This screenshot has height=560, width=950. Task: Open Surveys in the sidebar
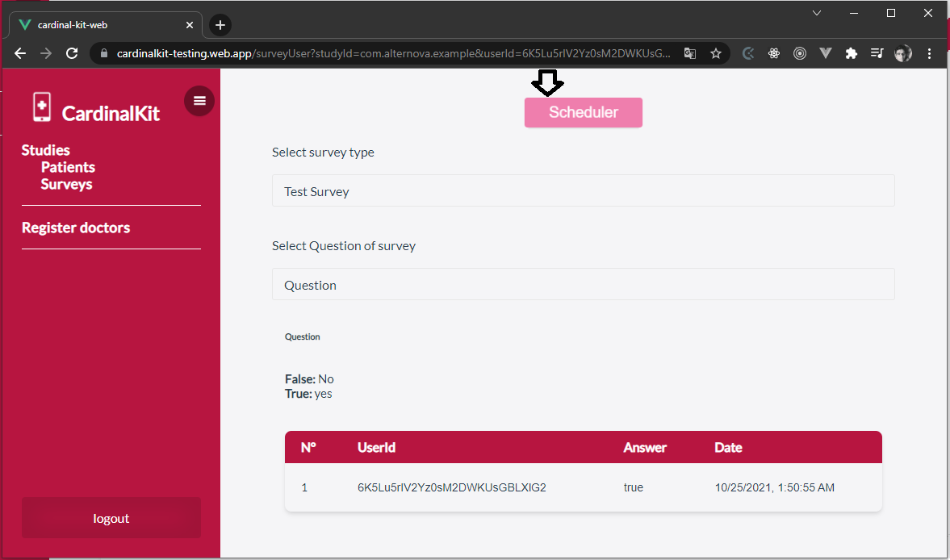point(66,184)
